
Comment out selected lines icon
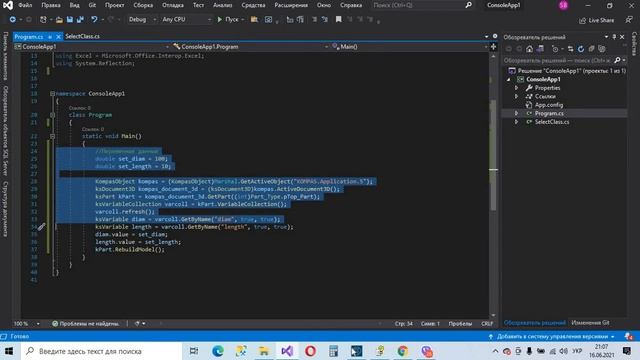314,19
